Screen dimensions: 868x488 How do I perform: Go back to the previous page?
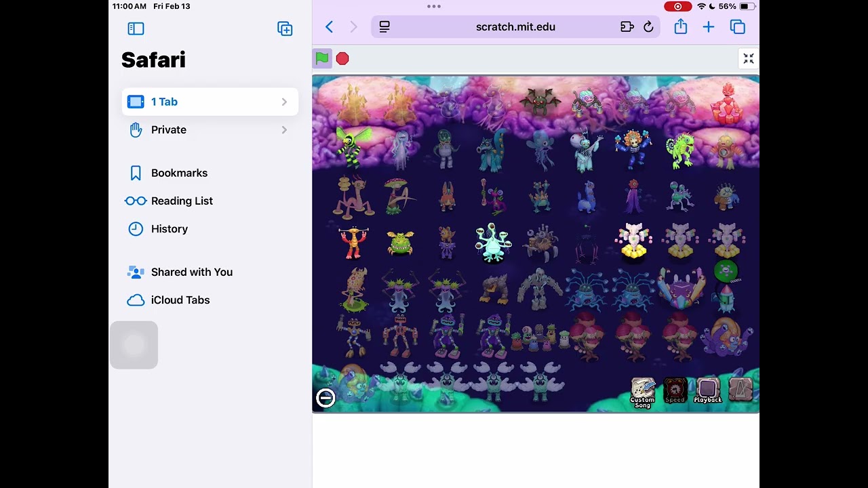tap(330, 27)
